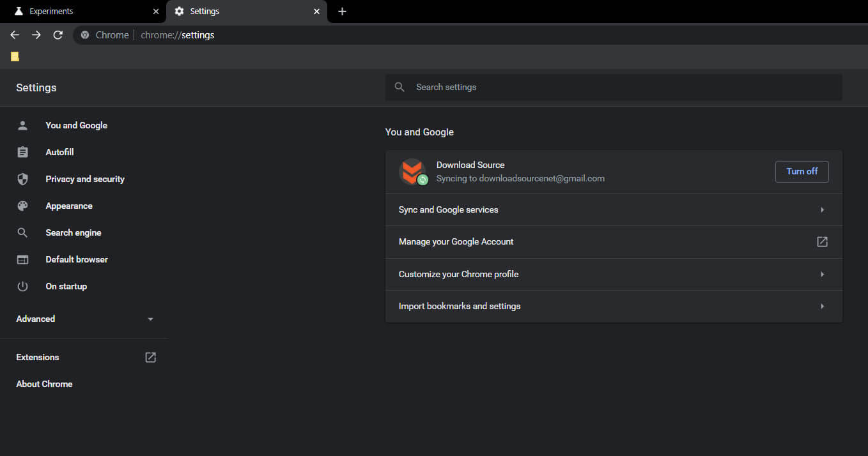Expand the Advanced section arrow
Screen dimensions: 868x456
point(151,319)
